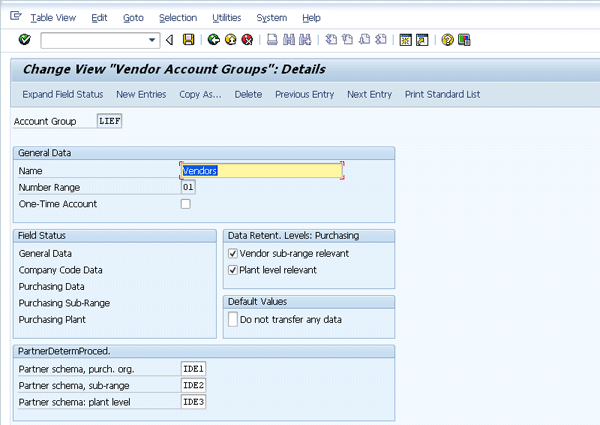Click the Customize Local Layout icon
The image size is (600, 425).
coord(464,40)
